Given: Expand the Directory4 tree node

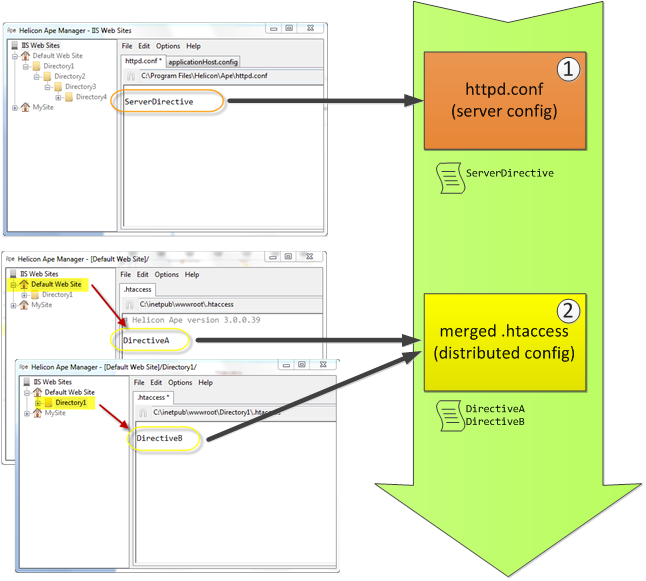Looking at the screenshot, I should (59, 97).
